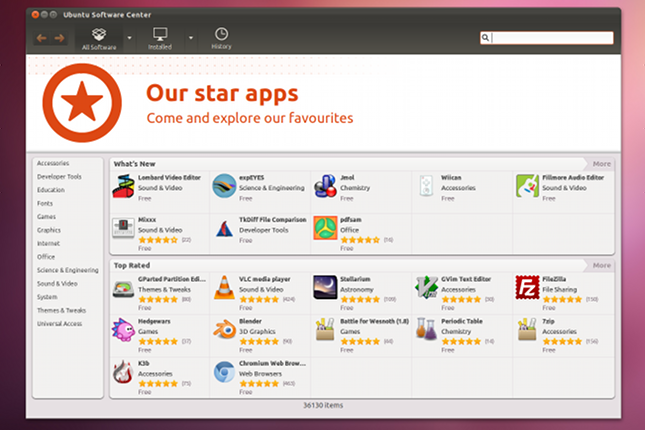
Task: Open the Office category
Action: [x=46, y=257]
